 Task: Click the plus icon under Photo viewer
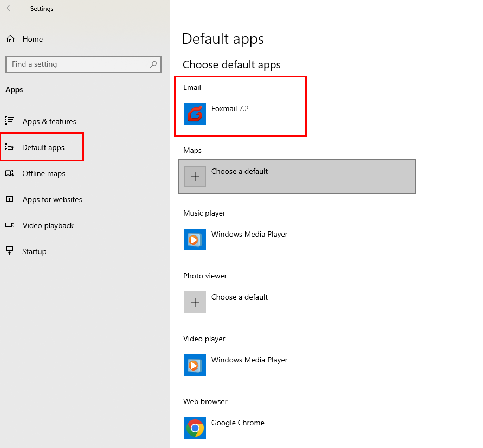(x=195, y=302)
